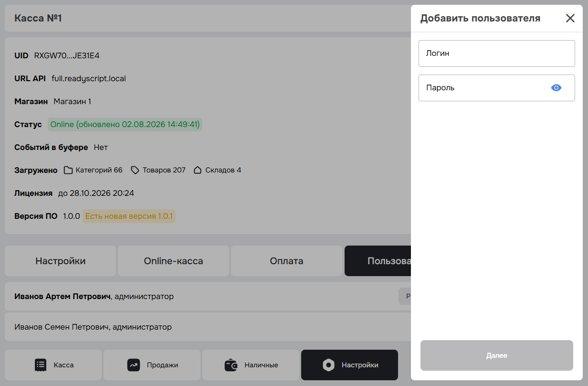The width and height of the screenshot is (588, 386).
Task: Click the Магазин 1 value
Action: (72, 101)
